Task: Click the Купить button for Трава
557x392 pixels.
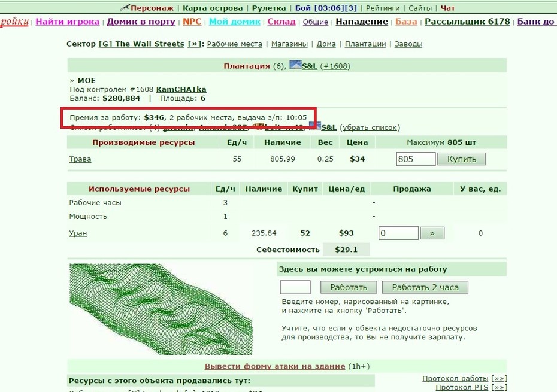Action: point(461,159)
